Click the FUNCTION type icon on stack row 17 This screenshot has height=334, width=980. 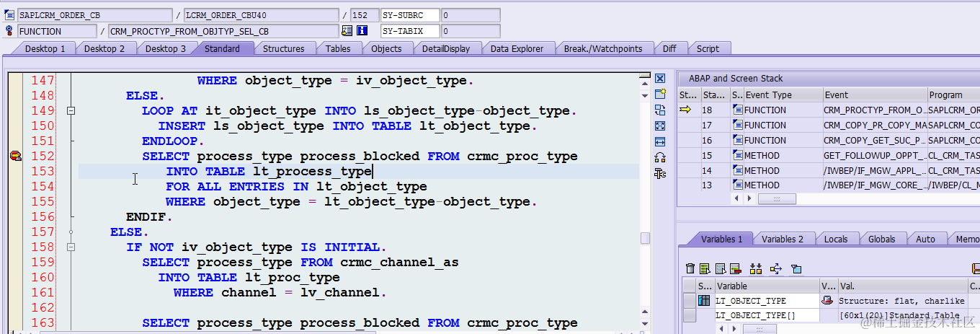pos(737,125)
